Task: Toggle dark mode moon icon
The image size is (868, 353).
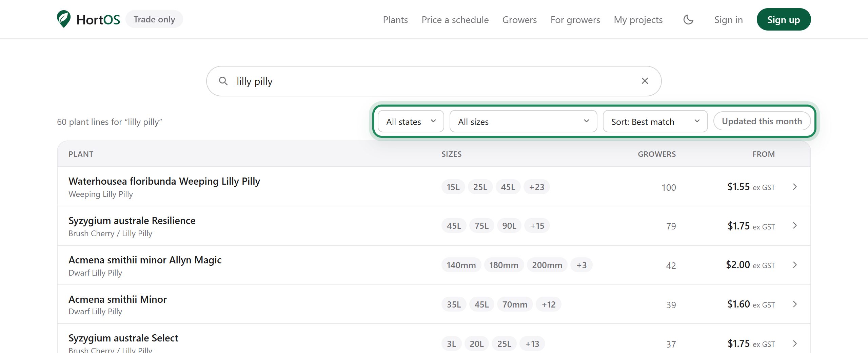Action: pyautogui.click(x=688, y=20)
